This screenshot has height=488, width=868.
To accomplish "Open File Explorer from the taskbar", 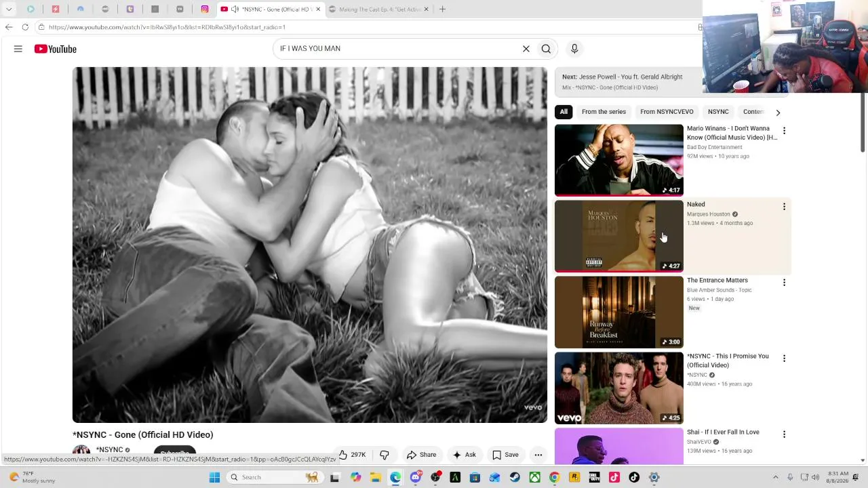I will point(376,477).
